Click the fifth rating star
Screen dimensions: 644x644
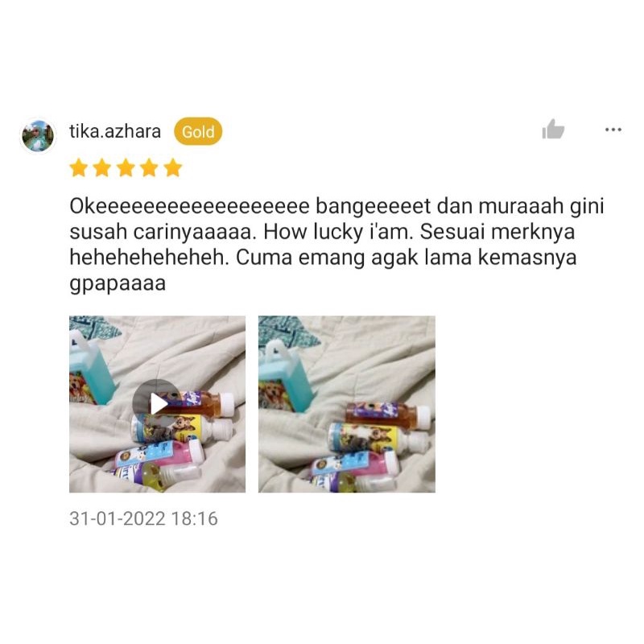tap(173, 168)
